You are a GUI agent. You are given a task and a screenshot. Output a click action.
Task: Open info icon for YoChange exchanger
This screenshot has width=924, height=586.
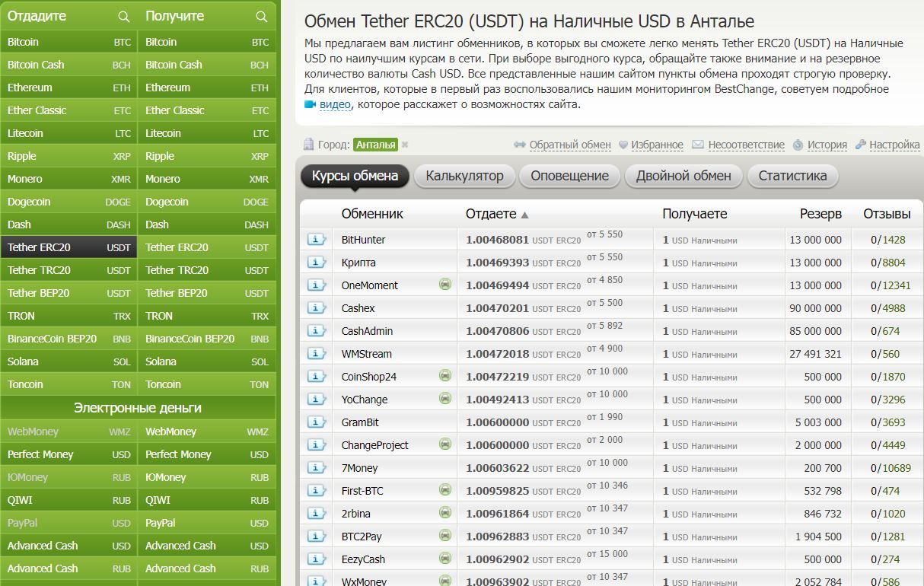[317, 399]
